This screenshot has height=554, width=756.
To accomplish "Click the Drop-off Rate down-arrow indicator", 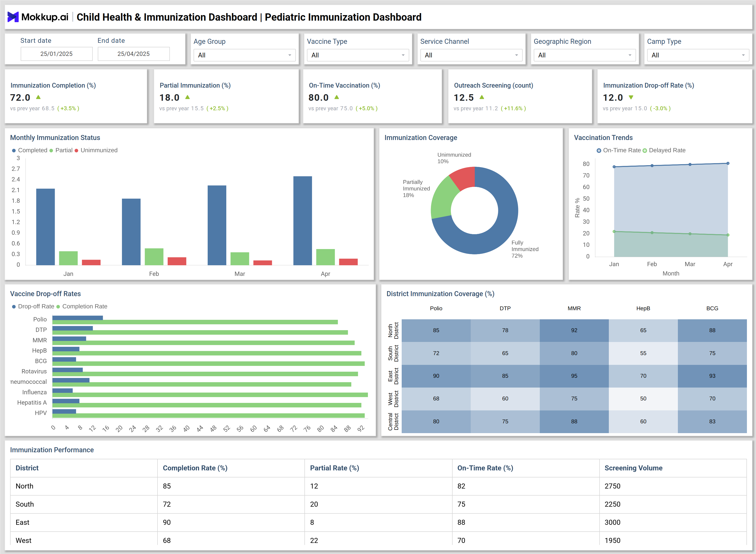I will coord(631,97).
